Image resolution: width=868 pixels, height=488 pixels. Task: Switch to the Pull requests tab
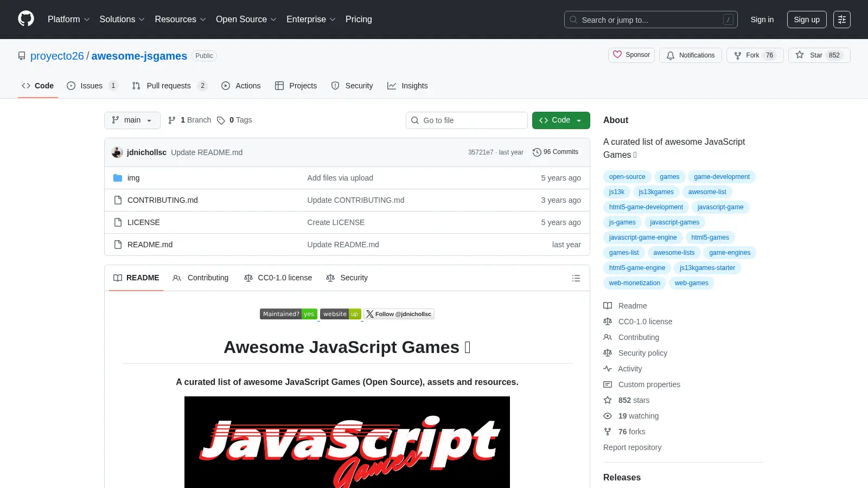(170, 86)
